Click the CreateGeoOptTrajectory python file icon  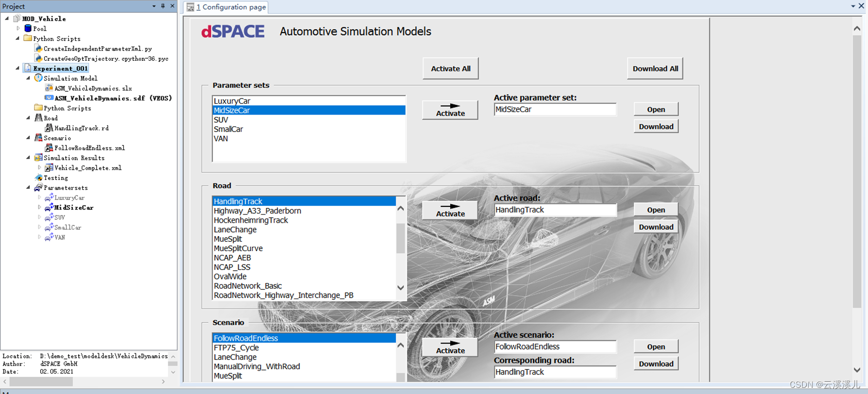pos(38,58)
